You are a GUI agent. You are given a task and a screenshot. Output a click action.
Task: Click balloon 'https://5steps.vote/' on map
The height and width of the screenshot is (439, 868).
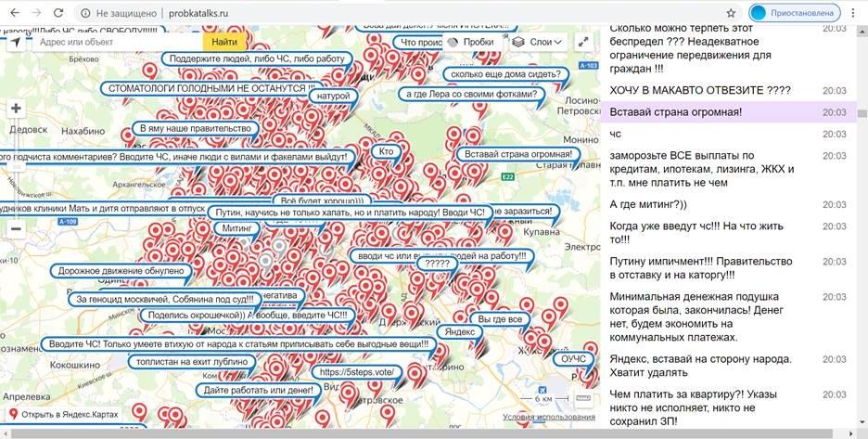pyautogui.click(x=356, y=372)
